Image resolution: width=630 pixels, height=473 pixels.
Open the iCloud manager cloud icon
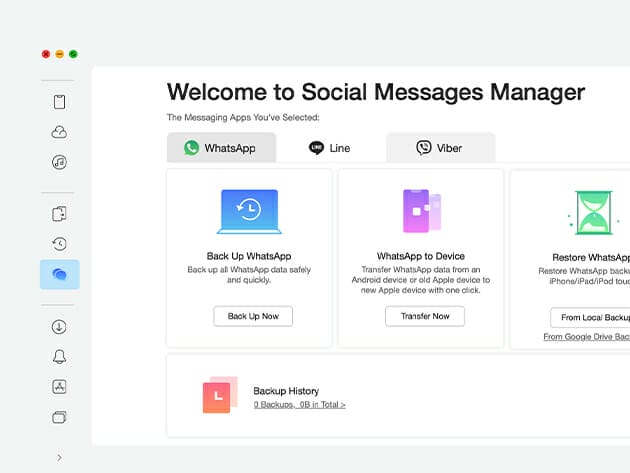click(x=59, y=132)
